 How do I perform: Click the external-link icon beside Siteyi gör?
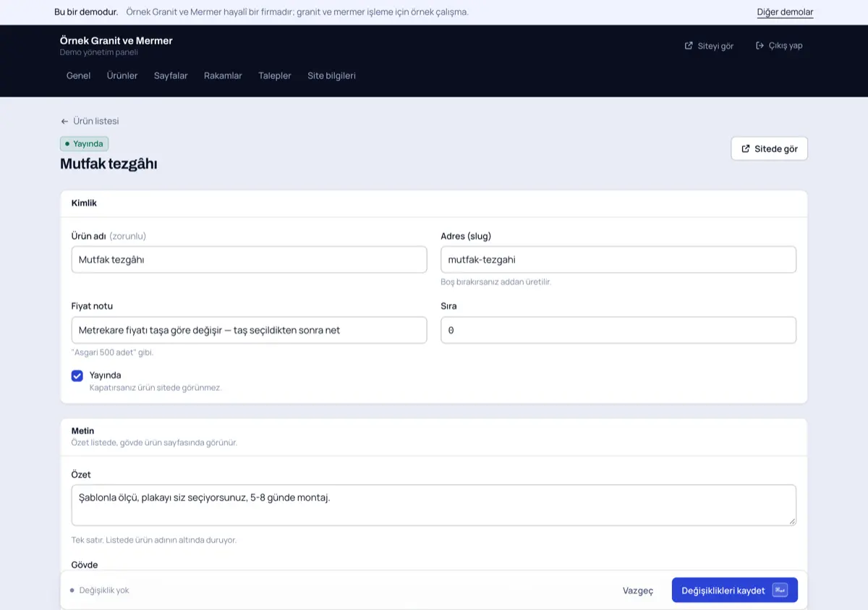689,46
